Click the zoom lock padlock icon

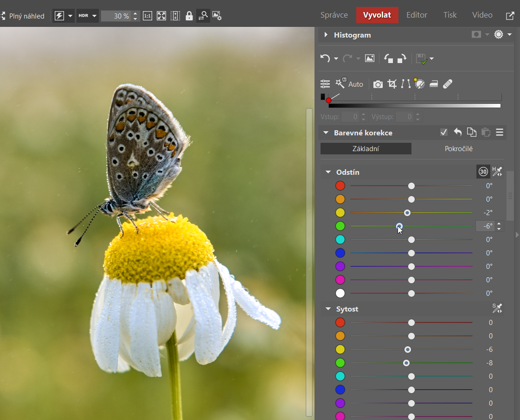point(189,16)
